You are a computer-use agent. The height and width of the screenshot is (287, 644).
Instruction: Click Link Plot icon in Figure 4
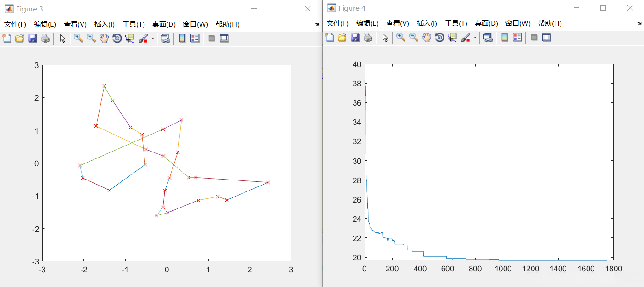[x=488, y=38]
